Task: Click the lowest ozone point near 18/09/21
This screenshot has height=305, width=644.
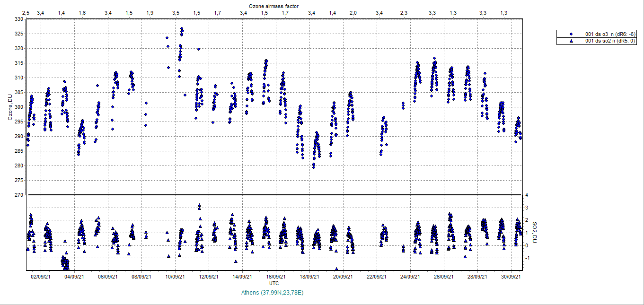Action: (x=314, y=167)
